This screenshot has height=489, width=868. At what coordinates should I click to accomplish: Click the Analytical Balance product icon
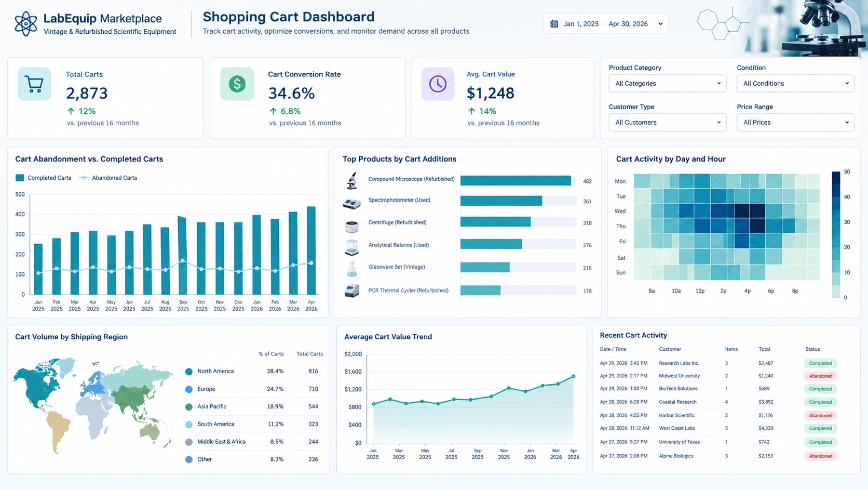(x=351, y=247)
